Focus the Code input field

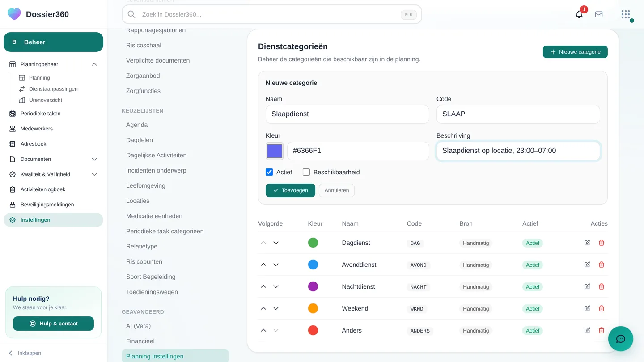518,114
